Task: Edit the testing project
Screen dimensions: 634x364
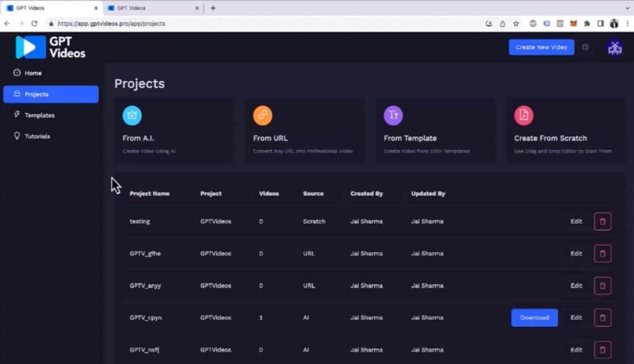Action: tap(576, 222)
